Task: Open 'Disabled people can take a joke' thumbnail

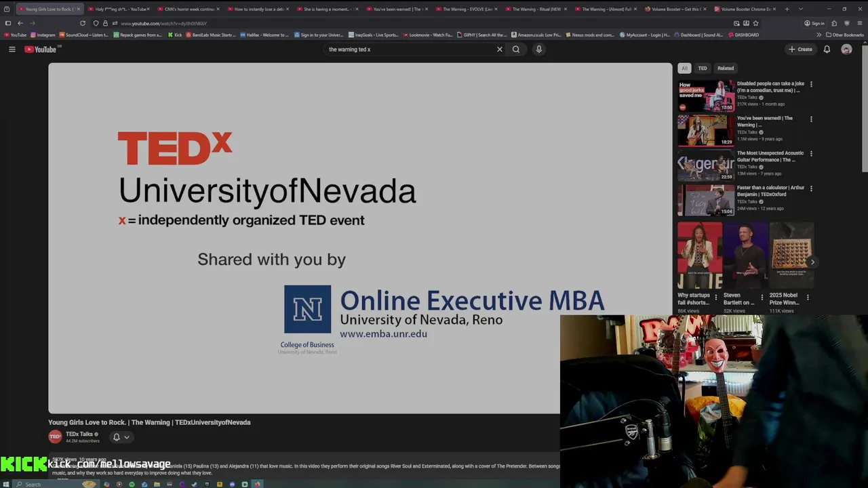Action: [706, 96]
